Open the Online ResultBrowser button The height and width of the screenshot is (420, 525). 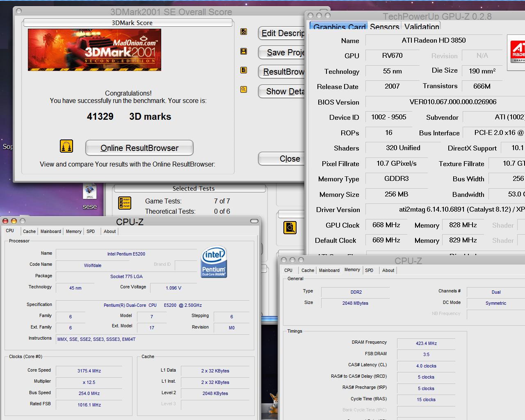click(139, 148)
